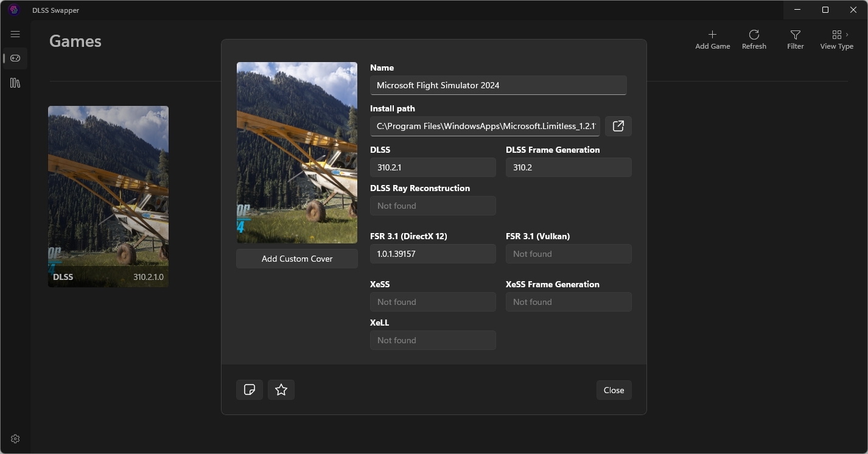868x454 pixels.
Task: Click the Add Game plus icon
Action: coord(712,40)
